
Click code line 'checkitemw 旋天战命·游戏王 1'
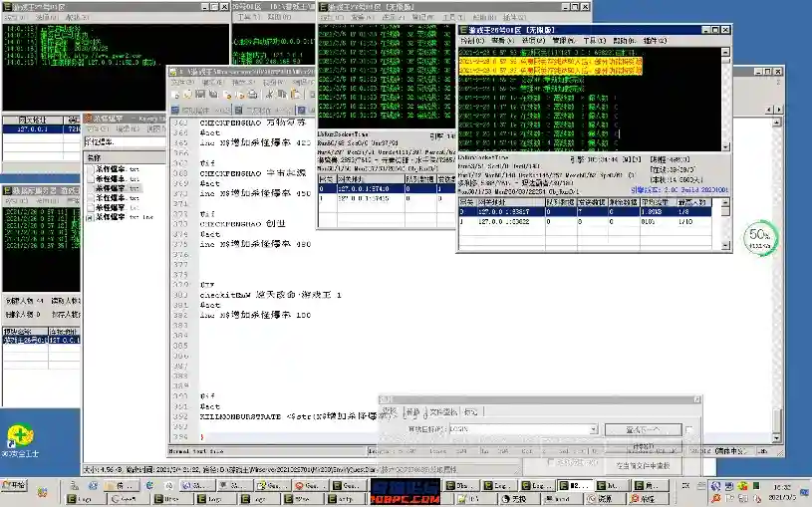(x=270, y=295)
